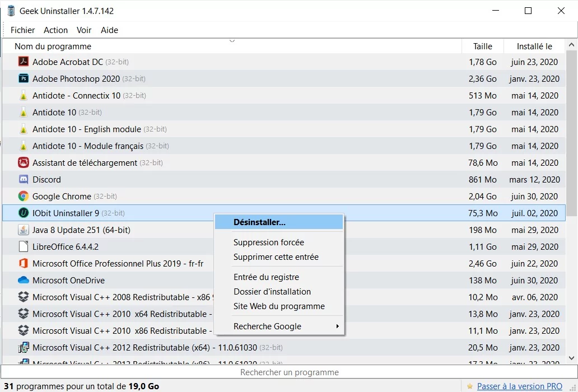Click the Antidote 10 - English module icon
The image size is (578, 392).
23,129
